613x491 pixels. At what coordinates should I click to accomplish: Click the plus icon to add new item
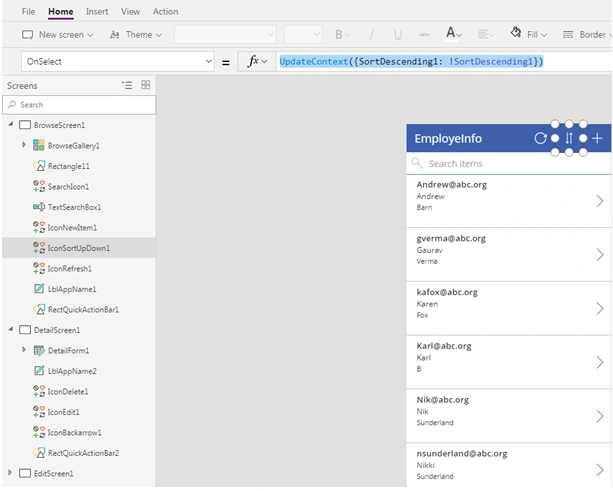[597, 138]
